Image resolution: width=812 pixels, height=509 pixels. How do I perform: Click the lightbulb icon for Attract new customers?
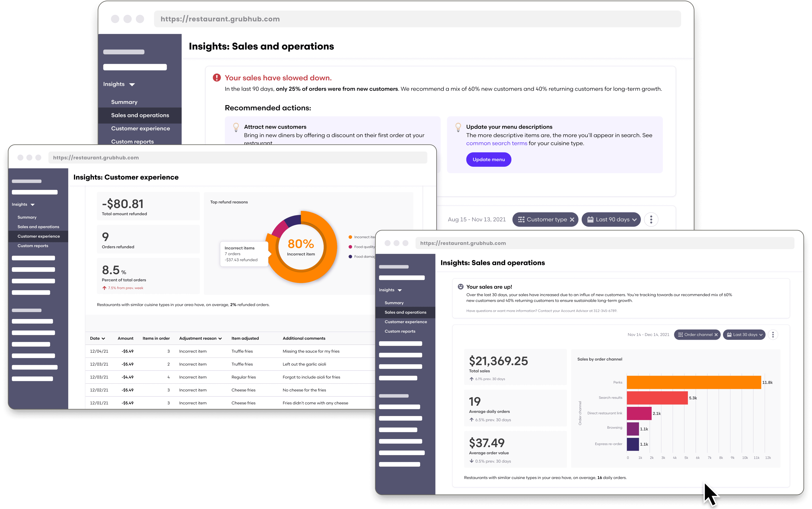tap(236, 127)
